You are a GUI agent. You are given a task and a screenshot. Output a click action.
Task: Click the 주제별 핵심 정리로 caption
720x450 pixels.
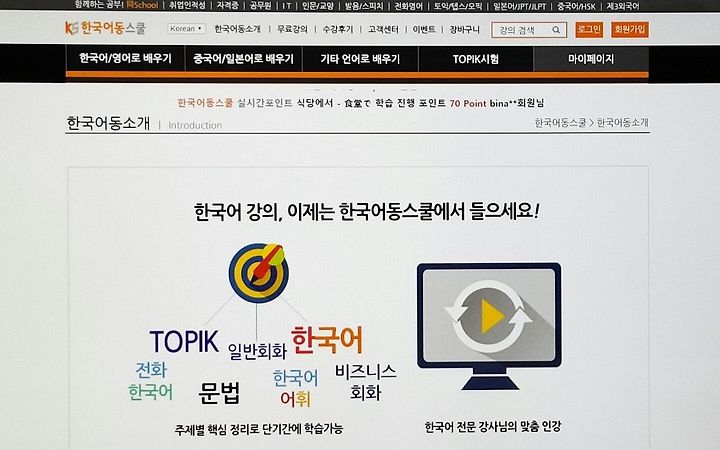click(x=259, y=429)
